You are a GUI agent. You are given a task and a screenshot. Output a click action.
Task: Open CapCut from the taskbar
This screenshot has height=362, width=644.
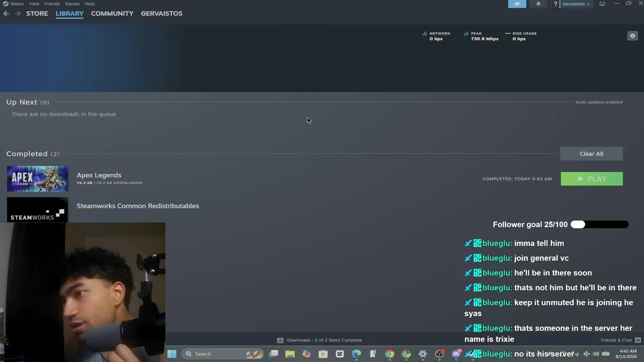click(x=340, y=354)
